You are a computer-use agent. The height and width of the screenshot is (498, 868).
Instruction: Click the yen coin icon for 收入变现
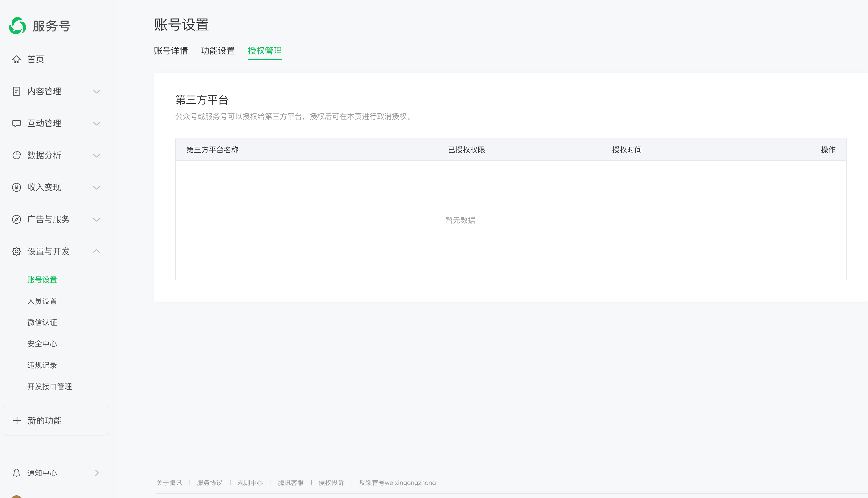17,187
